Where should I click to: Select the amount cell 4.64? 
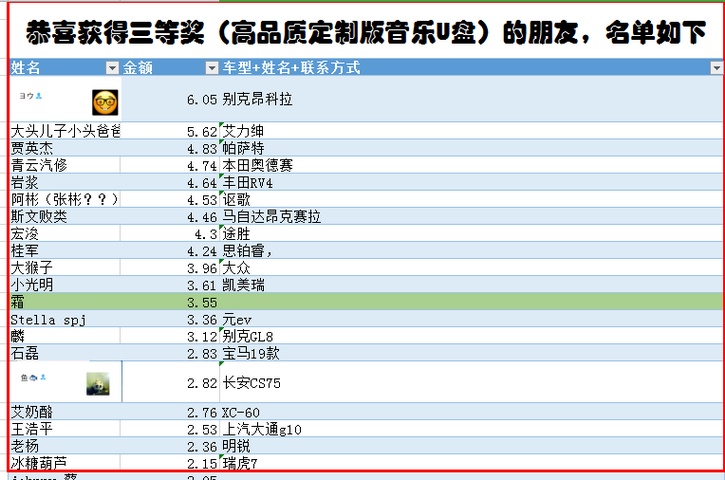pyautogui.click(x=170, y=182)
